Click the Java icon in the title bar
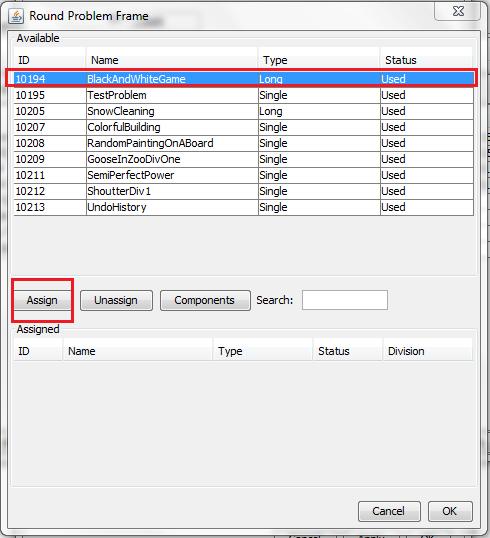490x538 pixels. [x=16, y=16]
